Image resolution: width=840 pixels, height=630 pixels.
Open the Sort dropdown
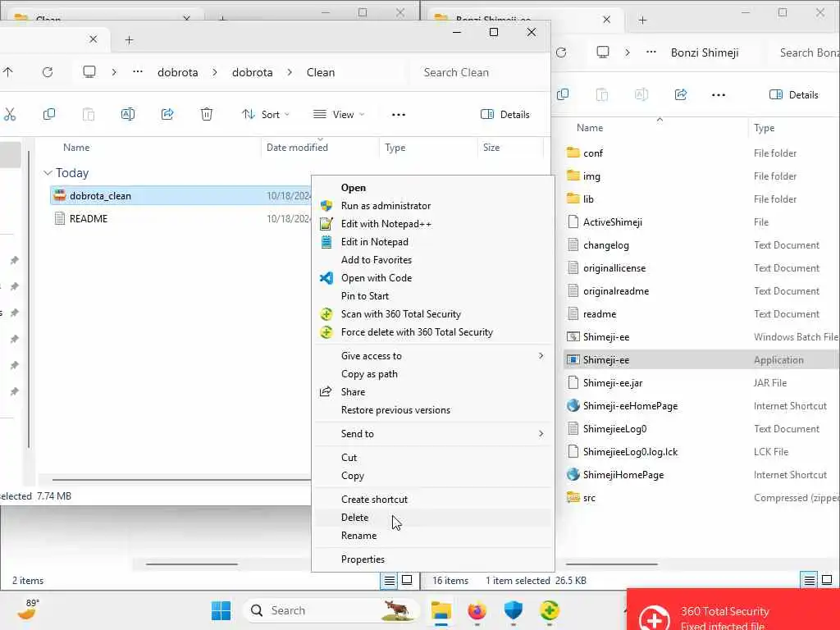(265, 114)
